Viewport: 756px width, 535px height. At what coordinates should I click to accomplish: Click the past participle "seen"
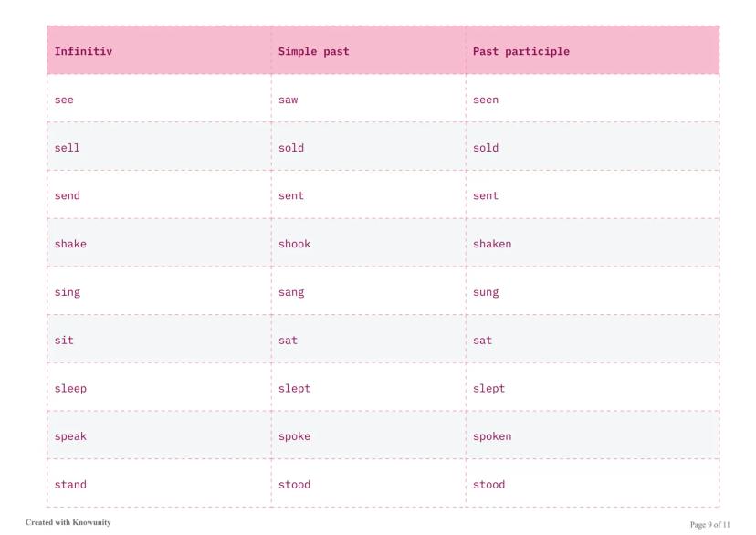486,100
